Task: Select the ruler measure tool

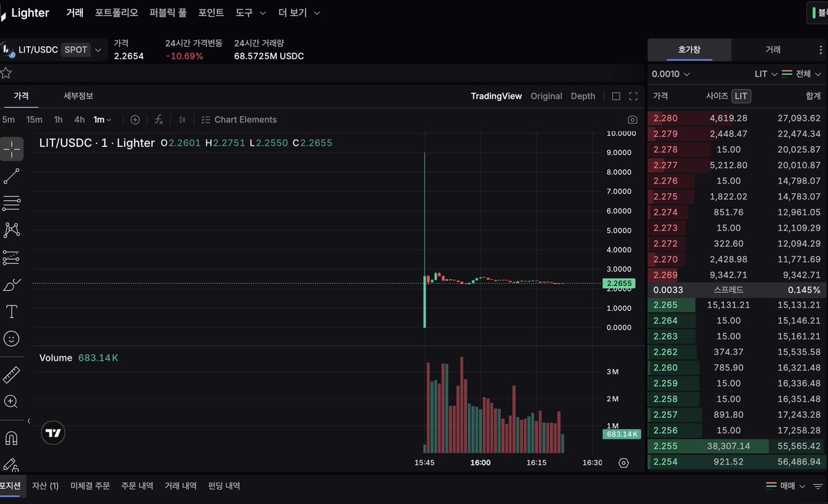Action: click(x=11, y=375)
